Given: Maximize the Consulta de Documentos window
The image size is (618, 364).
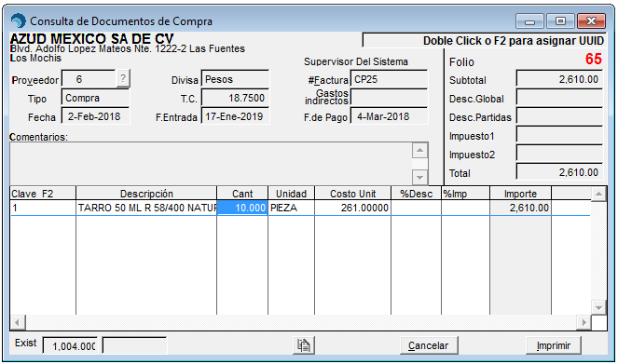Looking at the screenshot, I should (x=560, y=21).
